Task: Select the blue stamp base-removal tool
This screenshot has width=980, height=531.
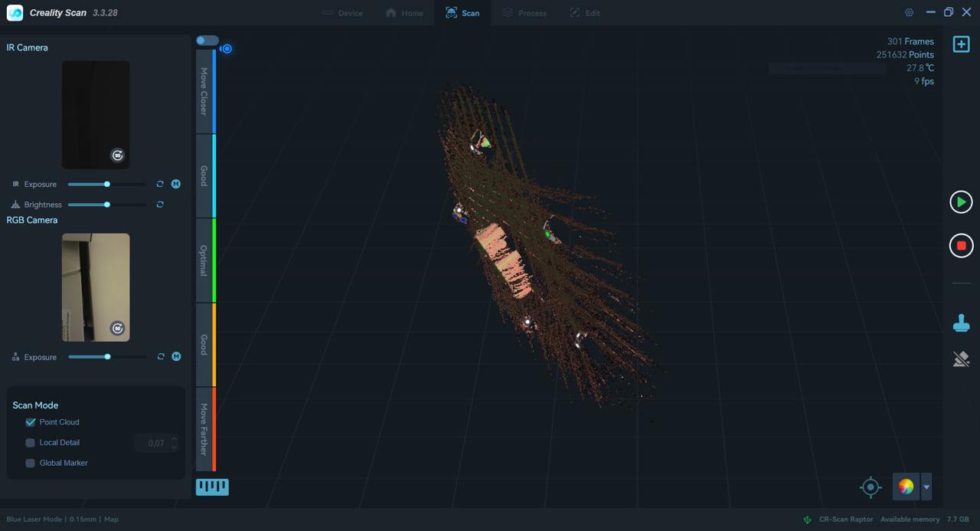Action: click(x=961, y=323)
